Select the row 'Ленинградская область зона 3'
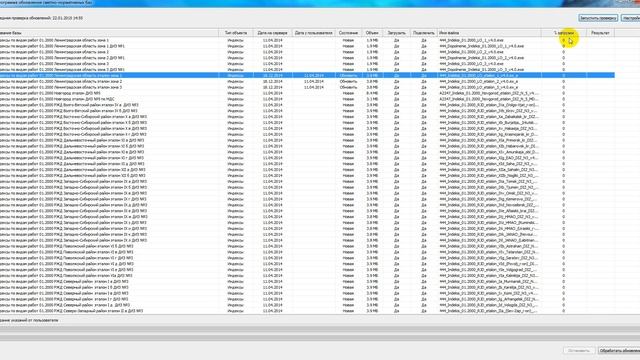Image resolution: width=640 pixels, height=360 pixels. pyautogui.click(x=307, y=64)
